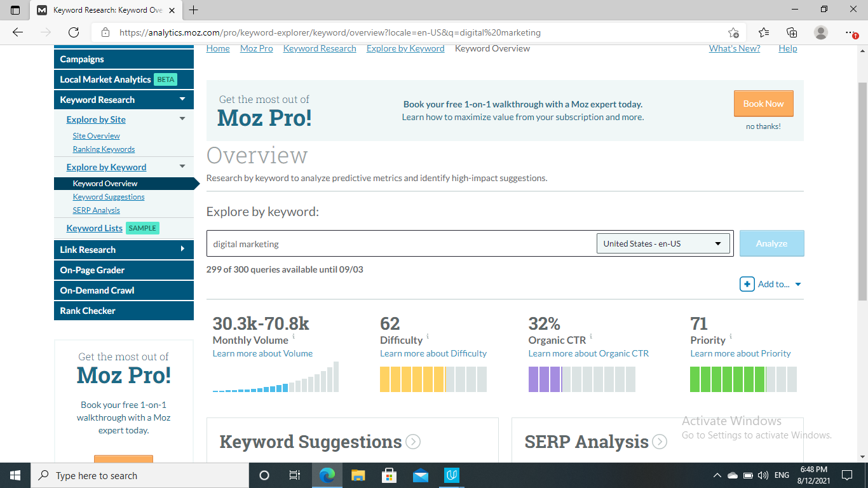The width and height of the screenshot is (868, 488).
Task: Open the Favorites list icon
Action: [764, 32]
